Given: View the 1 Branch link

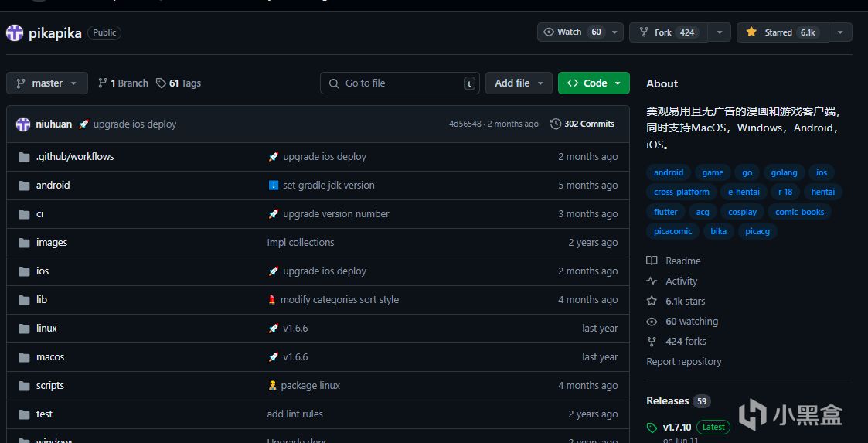Looking at the screenshot, I should tap(123, 83).
